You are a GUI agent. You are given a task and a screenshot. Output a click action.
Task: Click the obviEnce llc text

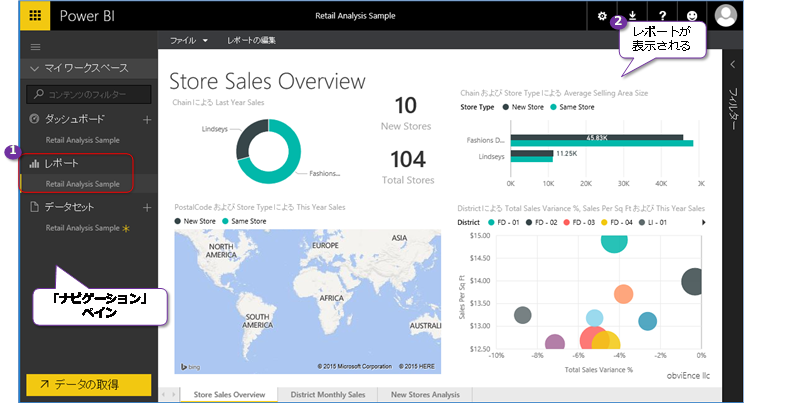coord(688,375)
